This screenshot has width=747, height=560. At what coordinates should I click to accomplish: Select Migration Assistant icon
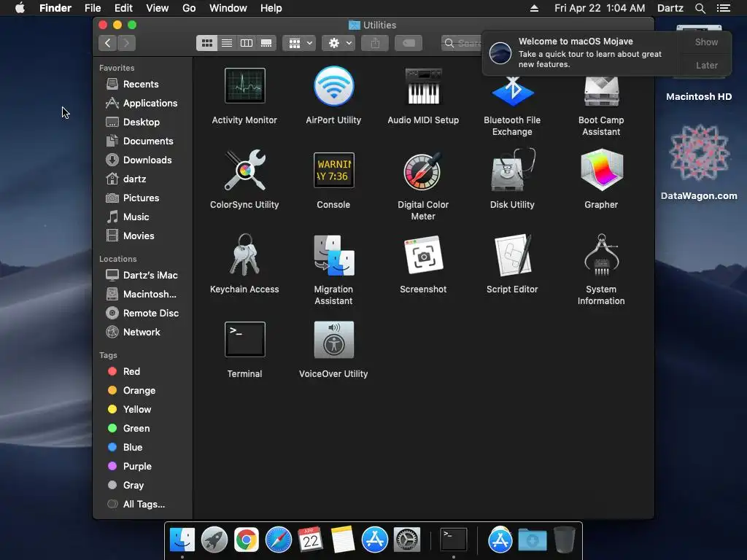[333, 254]
